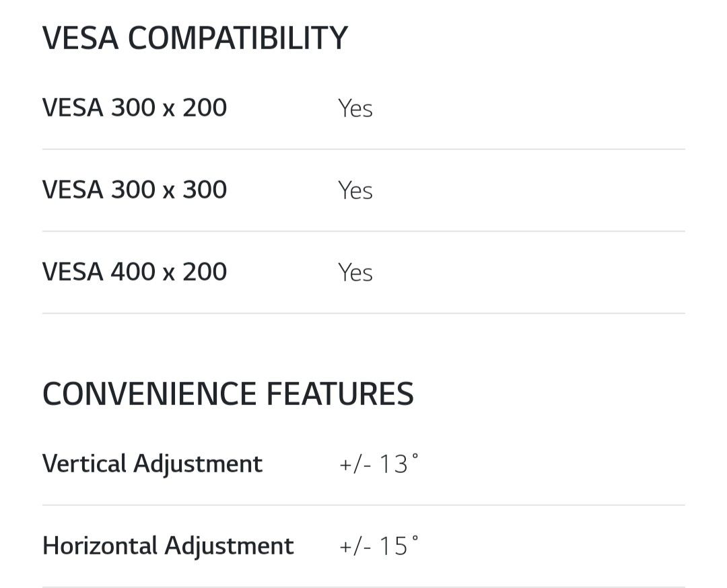Click the word CONVENIENCE in the heading
Screen dimensions: 727x588
(149, 394)
